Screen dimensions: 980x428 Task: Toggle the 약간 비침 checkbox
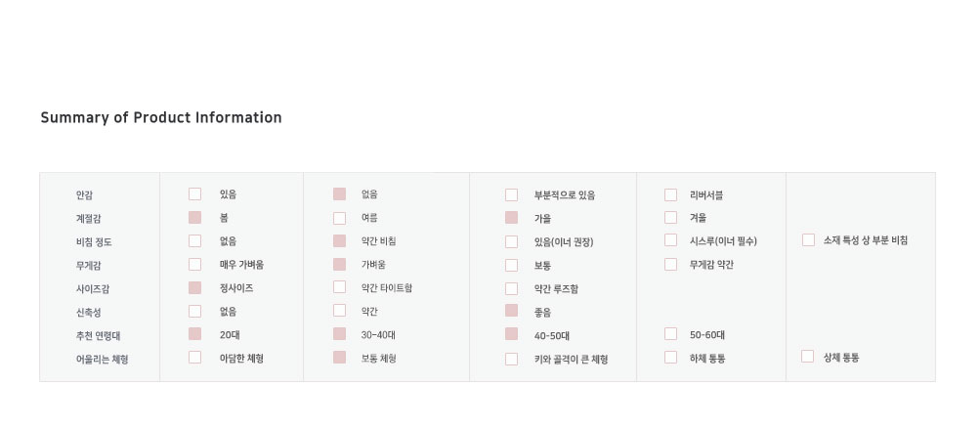tap(340, 240)
